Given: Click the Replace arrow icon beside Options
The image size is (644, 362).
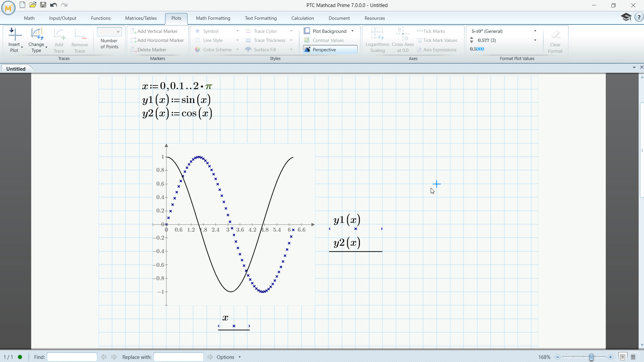Looking at the screenshot, I should tap(210, 357).
